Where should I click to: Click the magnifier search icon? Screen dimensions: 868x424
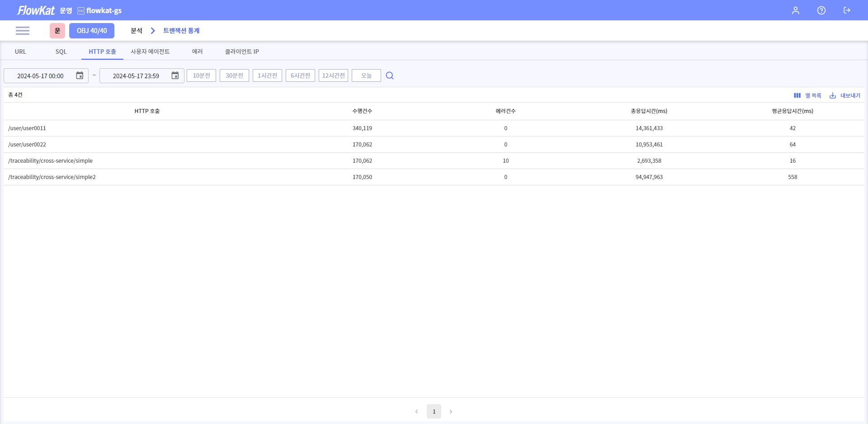(x=390, y=75)
